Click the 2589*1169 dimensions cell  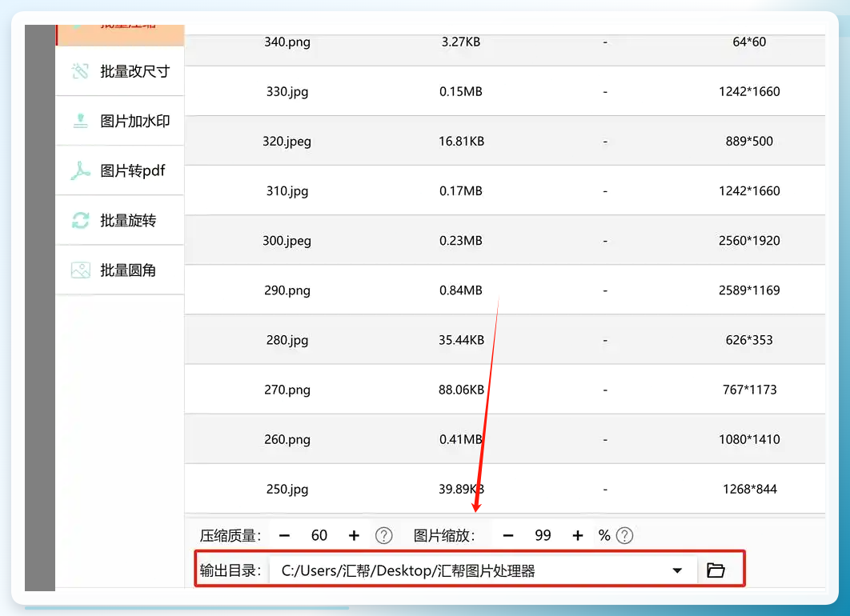[749, 290]
